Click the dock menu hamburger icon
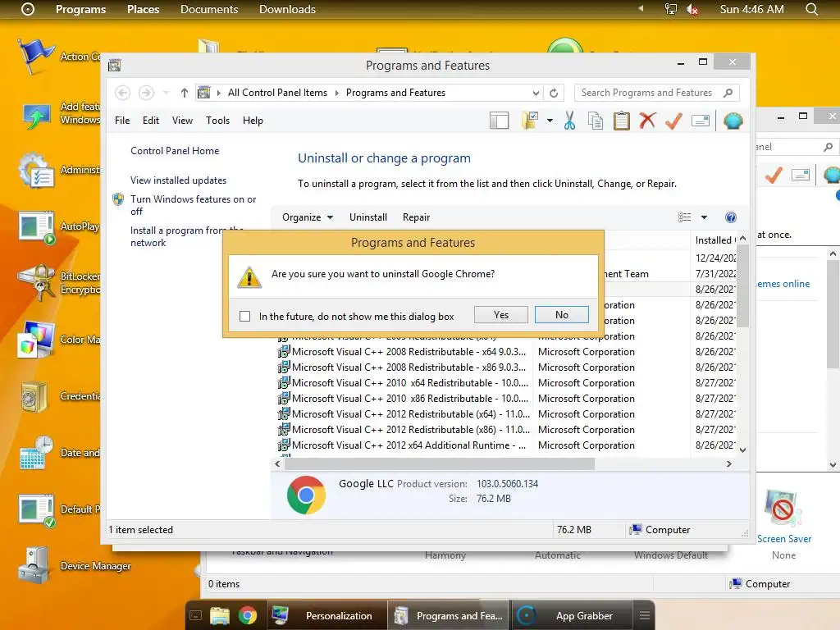 645,615
